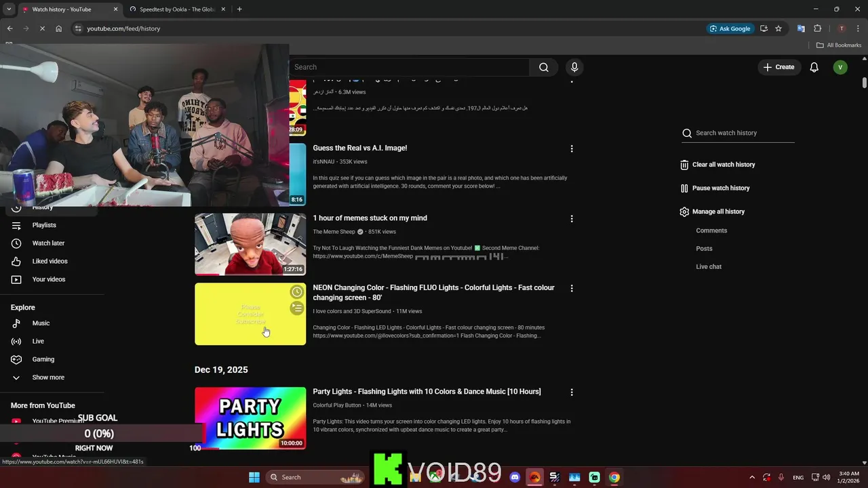Go to browser home page icon
Image resolution: width=868 pixels, height=488 pixels.
pos(58,28)
